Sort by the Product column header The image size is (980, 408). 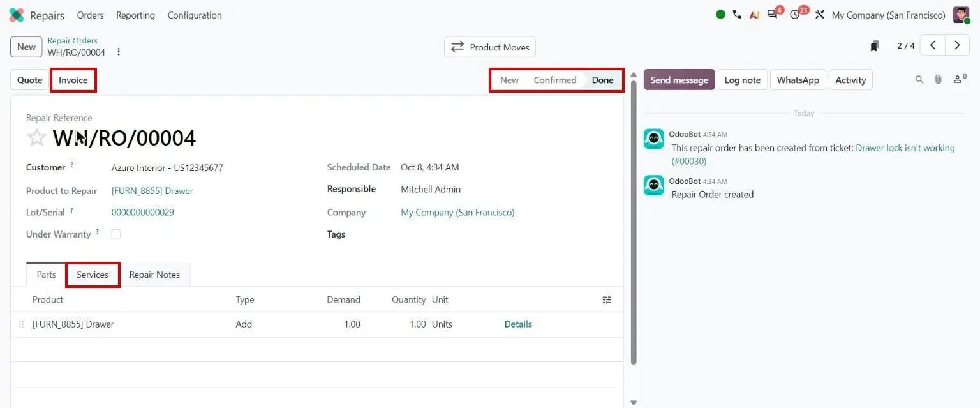[48, 299]
